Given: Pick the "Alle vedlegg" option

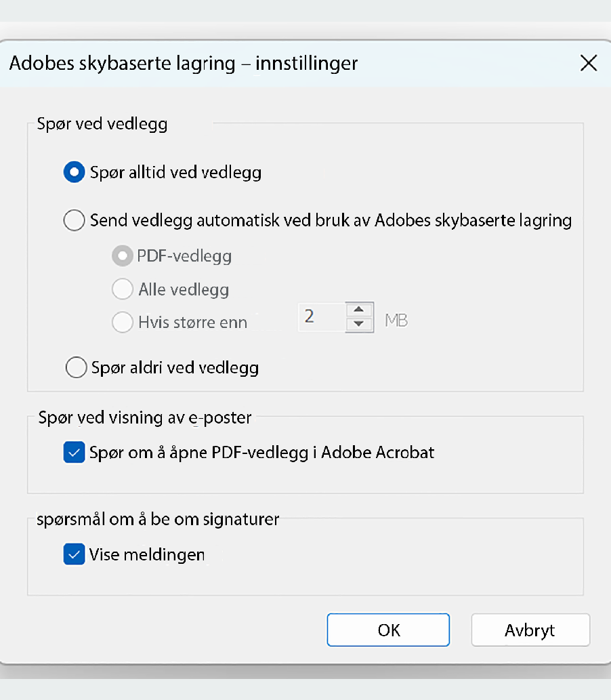Looking at the screenshot, I should coord(123,289).
